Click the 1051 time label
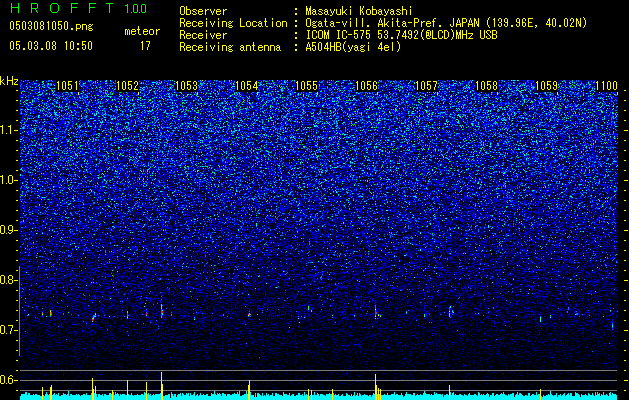 pos(67,86)
